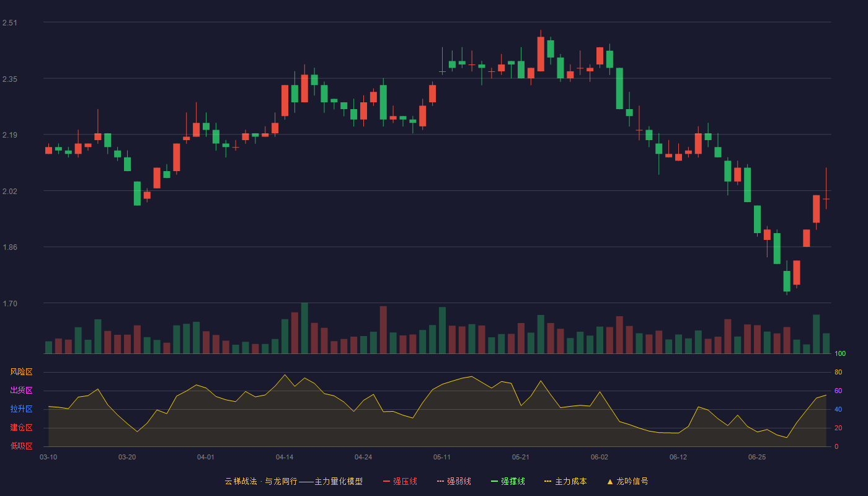This screenshot has width=868, height=496.
Task: Click the 04-14 date label
Action: (x=285, y=457)
